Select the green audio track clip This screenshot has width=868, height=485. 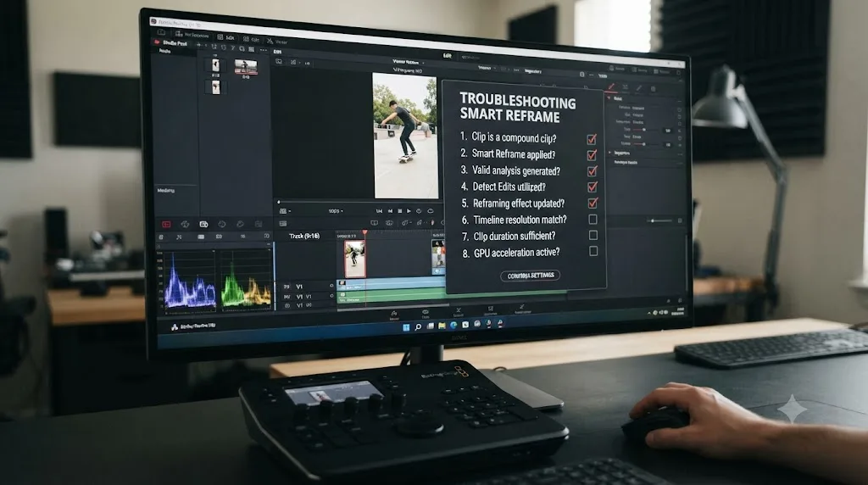tap(392, 296)
